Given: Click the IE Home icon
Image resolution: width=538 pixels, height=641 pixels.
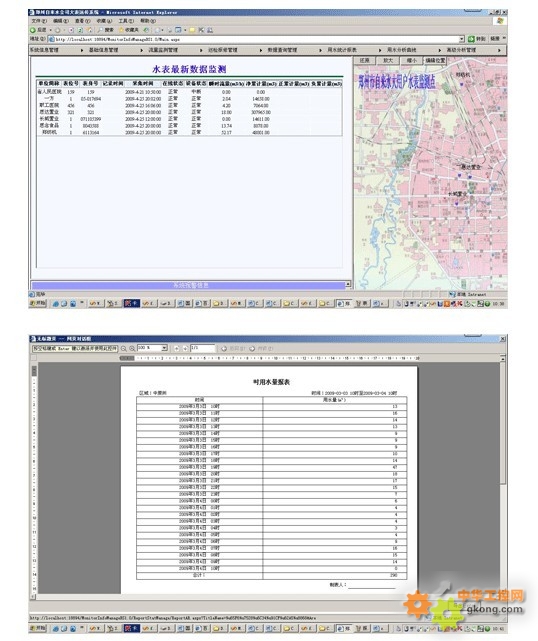Looking at the screenshot, I should (89, 30).
